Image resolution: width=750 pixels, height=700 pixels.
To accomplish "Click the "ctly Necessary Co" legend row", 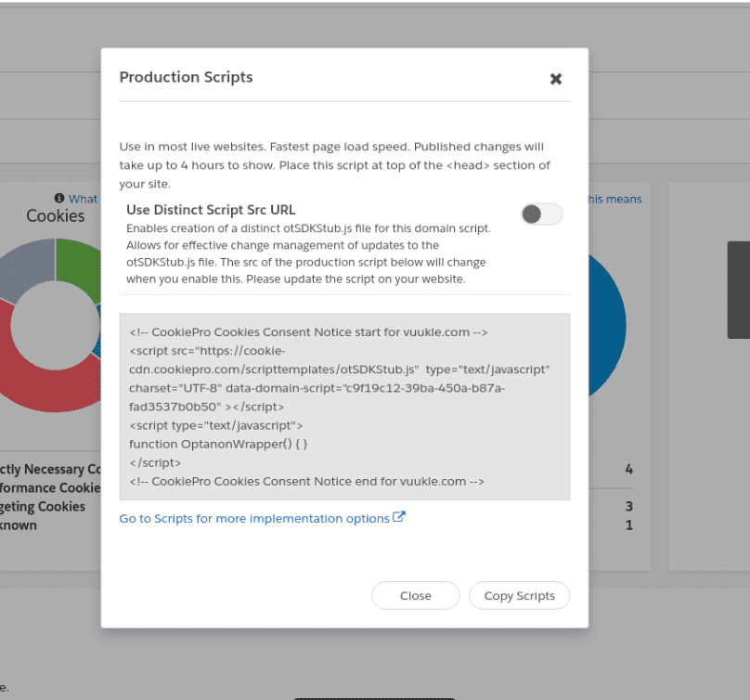I will (x=50, y=470).
